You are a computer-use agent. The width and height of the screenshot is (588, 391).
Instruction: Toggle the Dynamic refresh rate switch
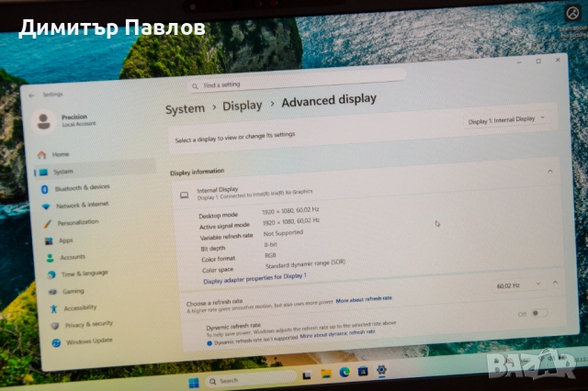pyautogui.click(x=538, y=313)
